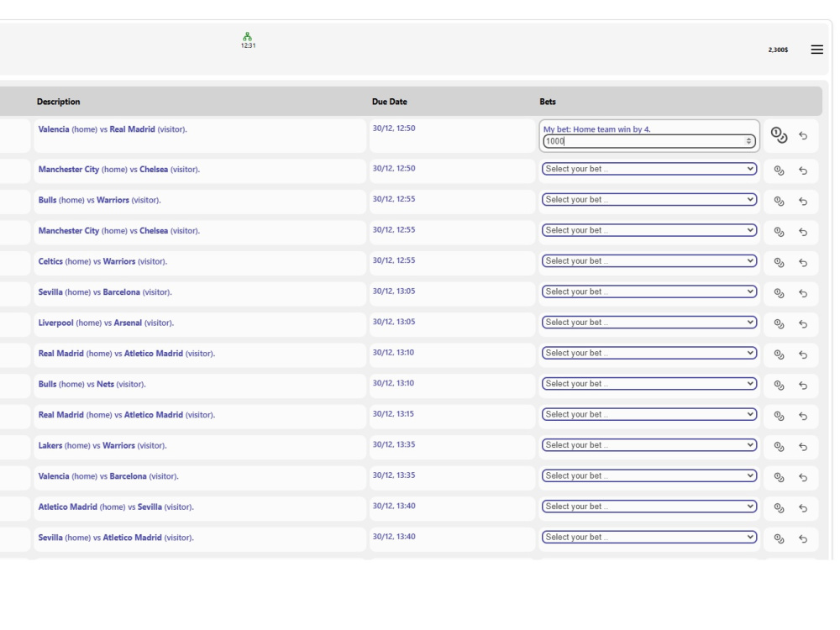The width and height of the screenshot is (840, 630).
Task: Click undo icon for Real Madrid vs Atletico 13:15
Action: [x=802, y=416]
